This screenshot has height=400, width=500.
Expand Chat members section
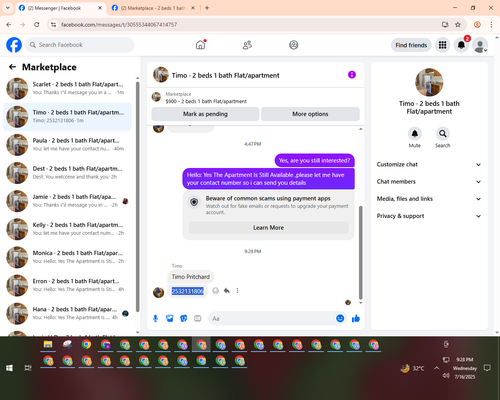(x=429, y=182)
